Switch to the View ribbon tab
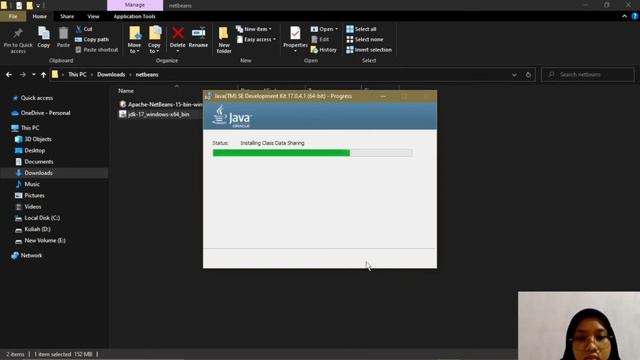The width and height of the screenshot is (640, 360). click(x=93, y=16)
